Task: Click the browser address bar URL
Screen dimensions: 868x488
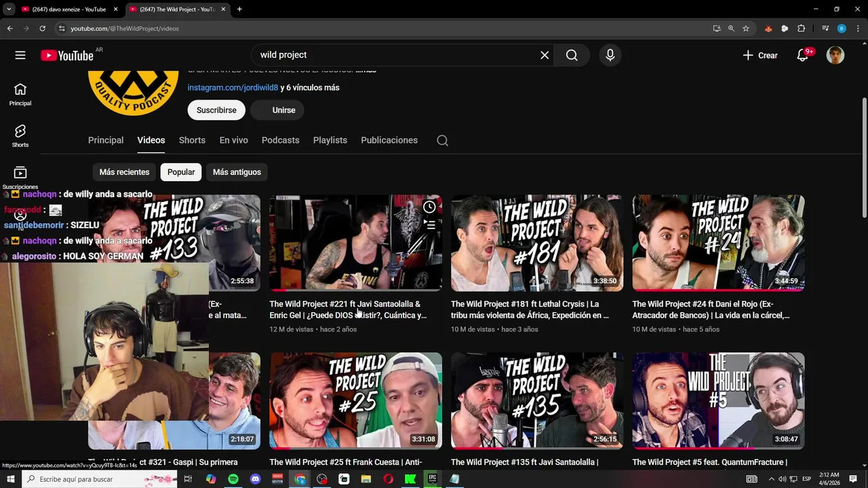Action: coord(125,28)
